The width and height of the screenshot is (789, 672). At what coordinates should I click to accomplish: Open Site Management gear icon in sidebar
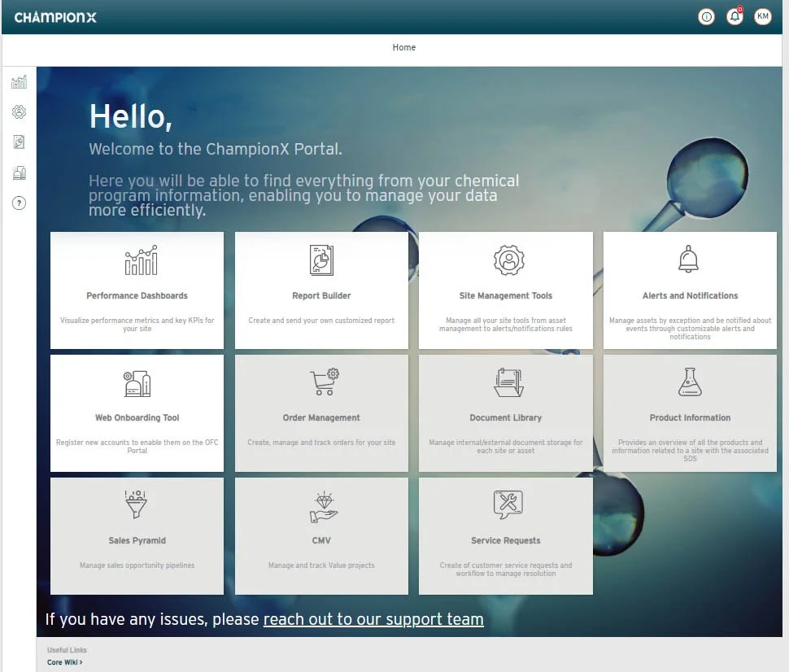tap(20, 111)
